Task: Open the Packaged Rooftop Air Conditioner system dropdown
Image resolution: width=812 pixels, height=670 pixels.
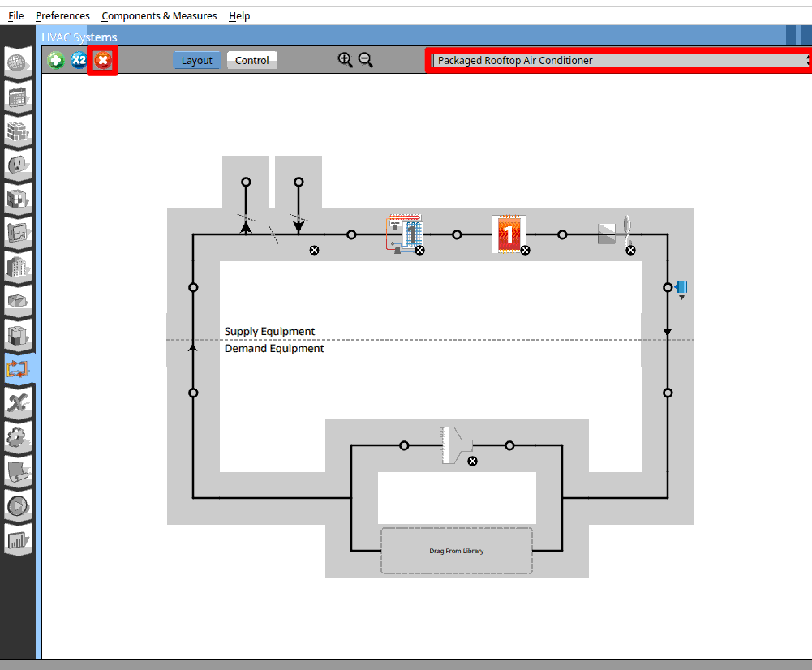Action: (620, 60)
